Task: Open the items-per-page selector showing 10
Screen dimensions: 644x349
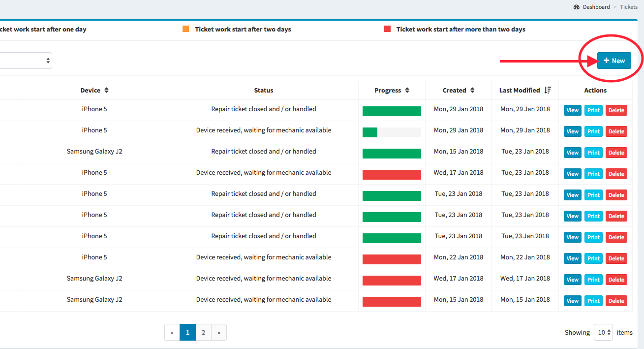Action: tap(603, 332)
